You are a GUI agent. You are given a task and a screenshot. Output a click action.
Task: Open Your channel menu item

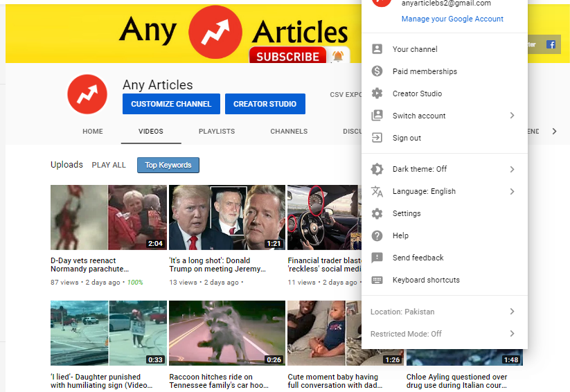(445, 49)
